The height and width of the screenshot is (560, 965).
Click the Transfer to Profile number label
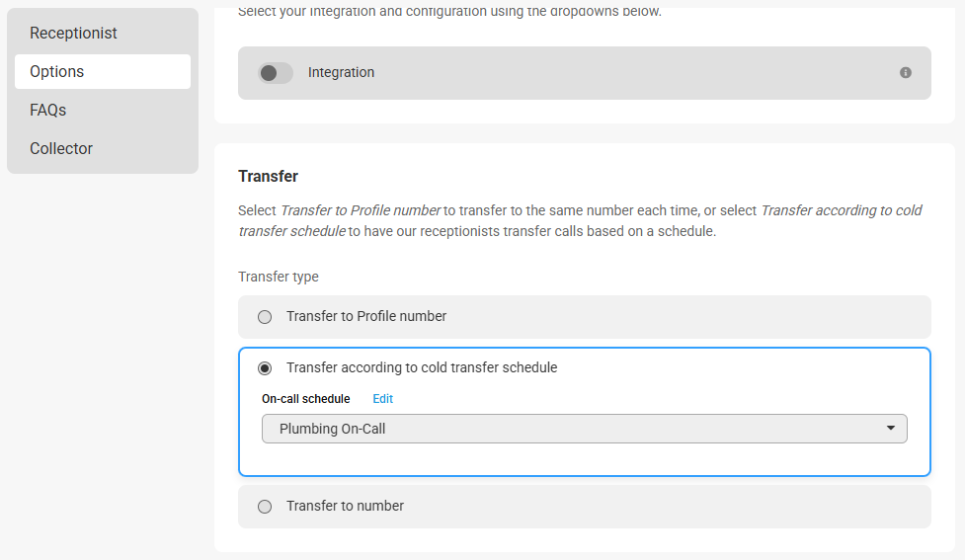(366, 316)
